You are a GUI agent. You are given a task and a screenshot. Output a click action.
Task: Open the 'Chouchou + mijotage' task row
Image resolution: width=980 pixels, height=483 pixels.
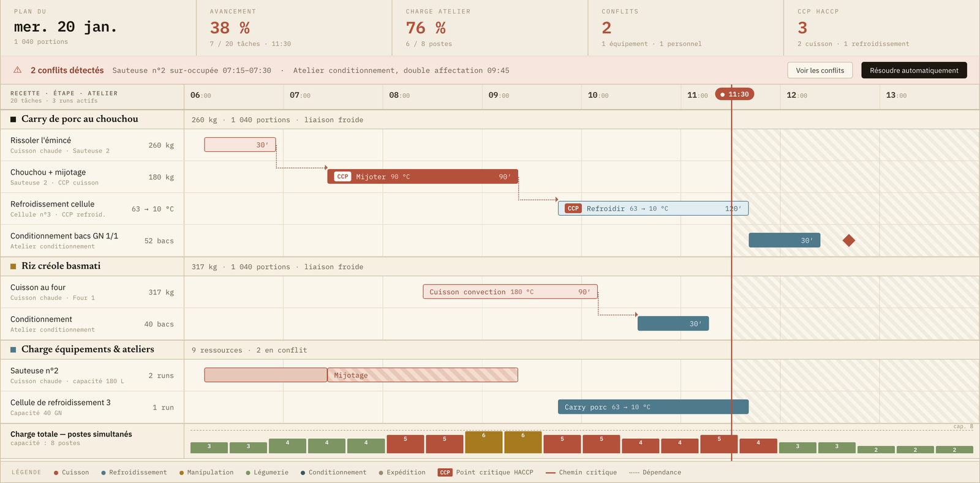click(x=92, y=177)
